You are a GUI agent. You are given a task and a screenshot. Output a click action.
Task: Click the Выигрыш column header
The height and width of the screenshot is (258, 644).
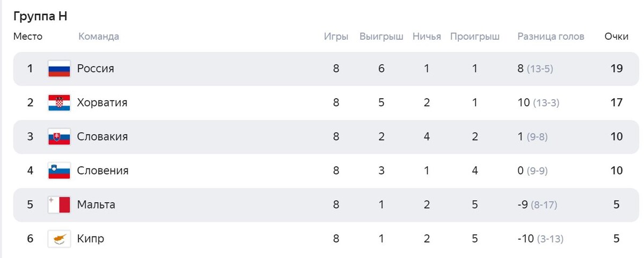(x=382, y=37)
